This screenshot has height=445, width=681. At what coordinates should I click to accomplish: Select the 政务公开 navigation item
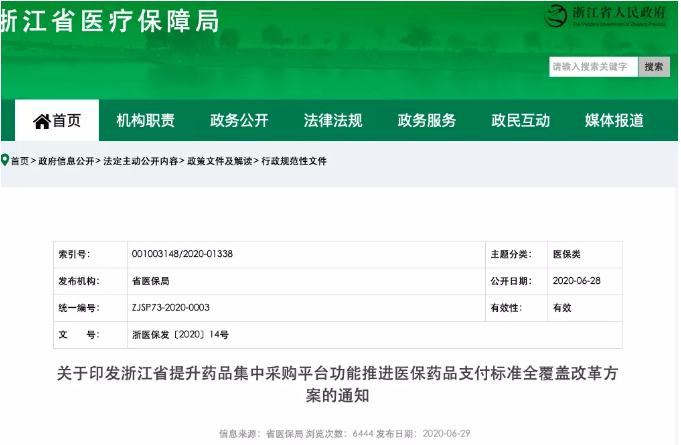pos(239,121)
